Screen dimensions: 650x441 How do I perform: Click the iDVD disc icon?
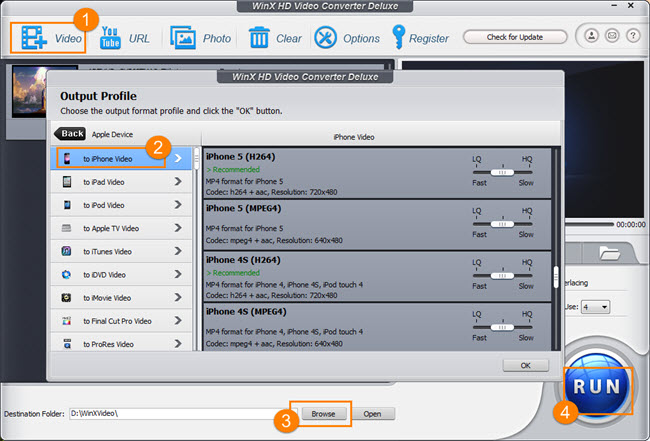(66, 274)
